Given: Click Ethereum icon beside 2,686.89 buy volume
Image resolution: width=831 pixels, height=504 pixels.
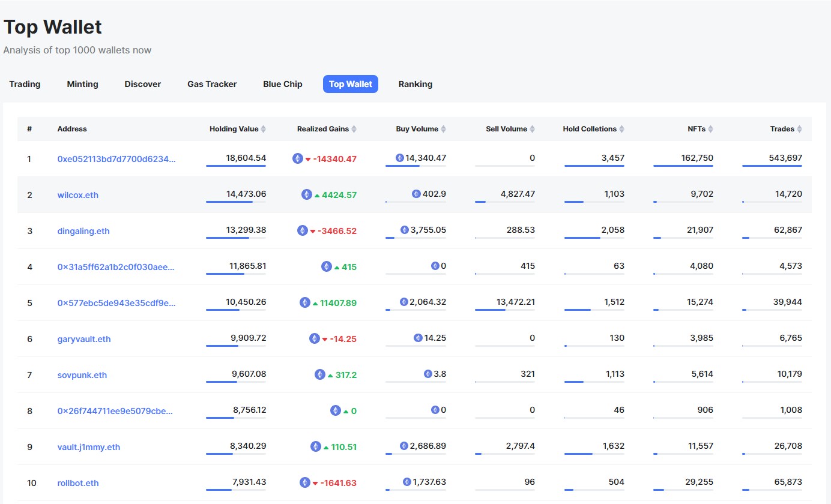Looking at the screenshot, I should click(x=405, y=446).
